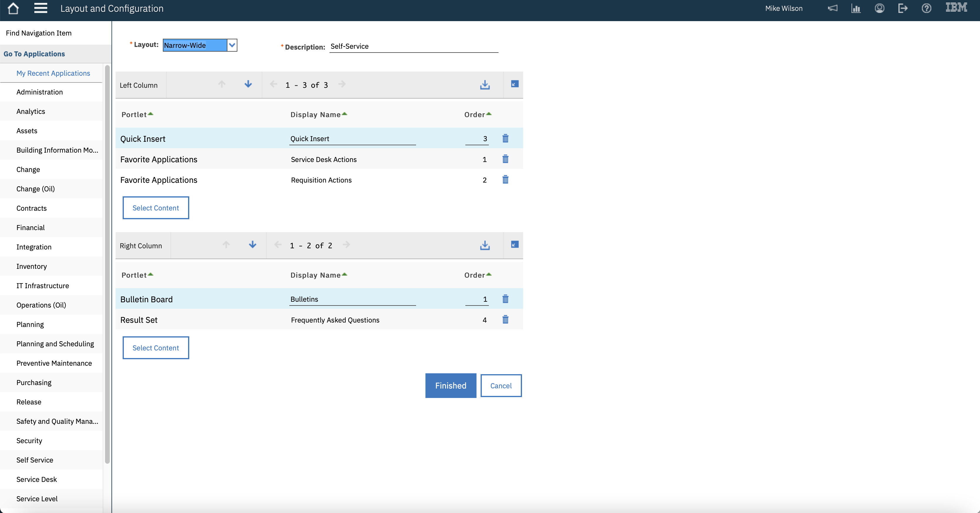The width and height of the screenshot is (980, 513).
Task: Delete the Quick Insert portlet
Action: point(505,138)
